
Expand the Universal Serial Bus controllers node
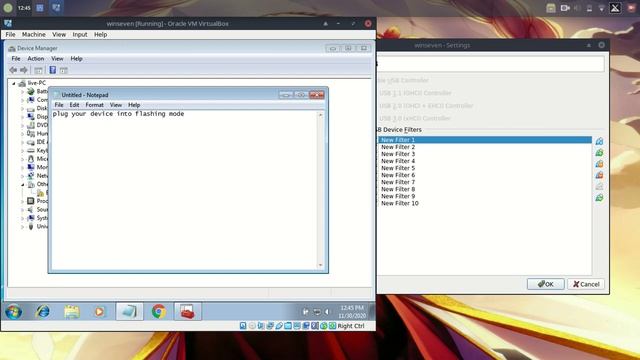22,227
